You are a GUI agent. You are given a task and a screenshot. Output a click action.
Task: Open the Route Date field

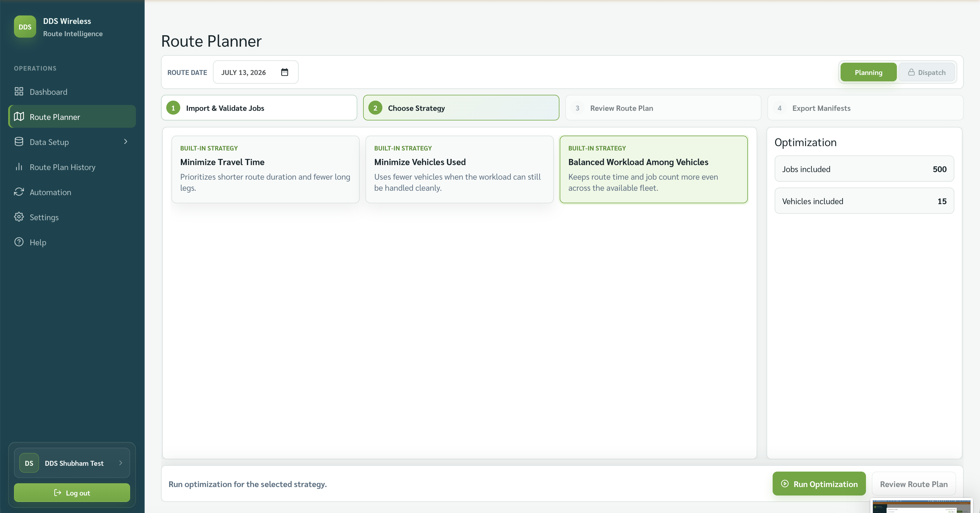[255, 72]
